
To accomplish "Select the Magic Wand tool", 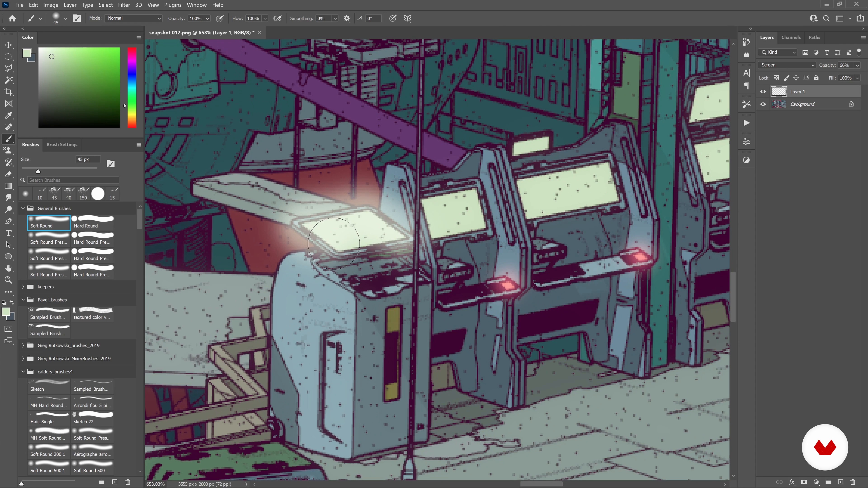I will pyautogui.click(x=9, y=80).
